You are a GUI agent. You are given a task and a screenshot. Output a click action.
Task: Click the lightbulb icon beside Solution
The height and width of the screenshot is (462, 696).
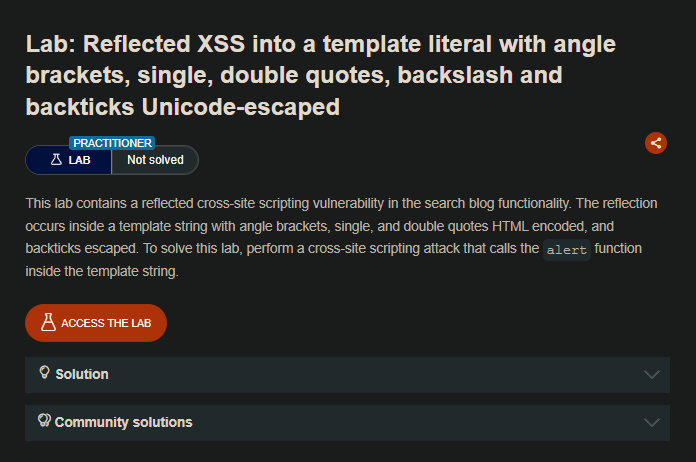coord(44,373)
